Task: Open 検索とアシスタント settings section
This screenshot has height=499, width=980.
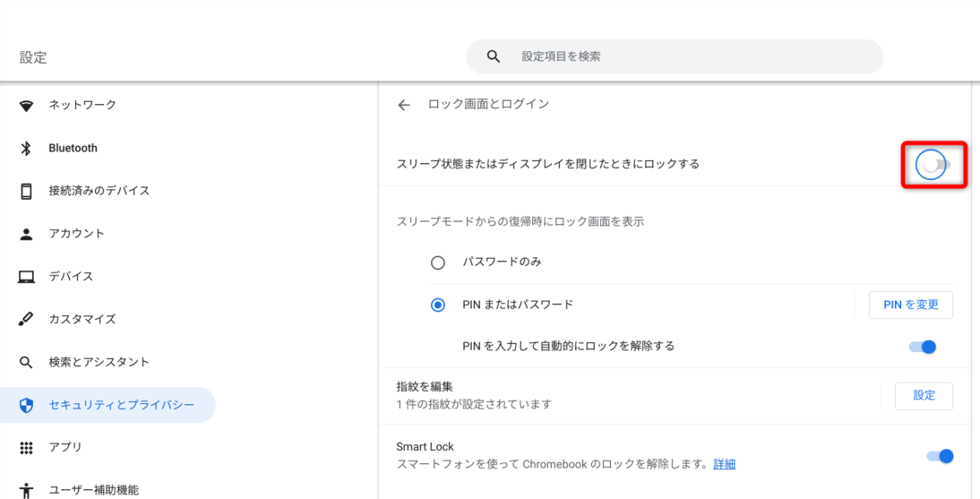Action: (99, 362)
